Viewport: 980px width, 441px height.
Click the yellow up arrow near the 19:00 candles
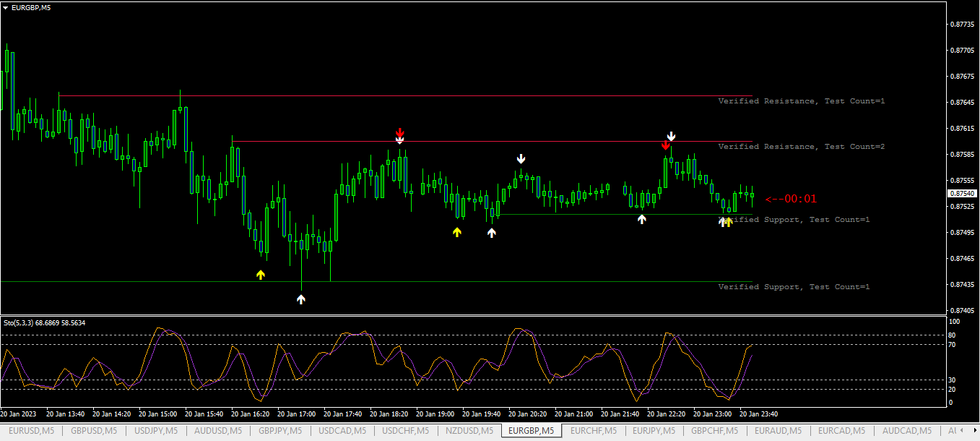[x=456, y=232]
